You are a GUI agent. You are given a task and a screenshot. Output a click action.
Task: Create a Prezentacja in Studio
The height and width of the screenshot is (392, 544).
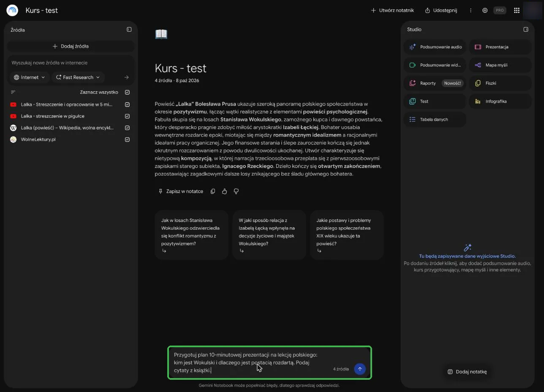(500, 47)
